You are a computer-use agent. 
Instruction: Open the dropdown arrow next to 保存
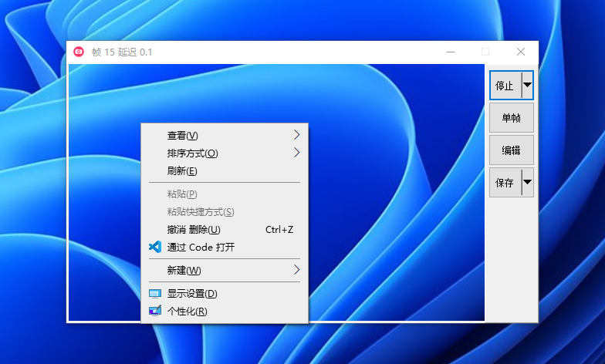pyautogui.click(x=528, y=182)
